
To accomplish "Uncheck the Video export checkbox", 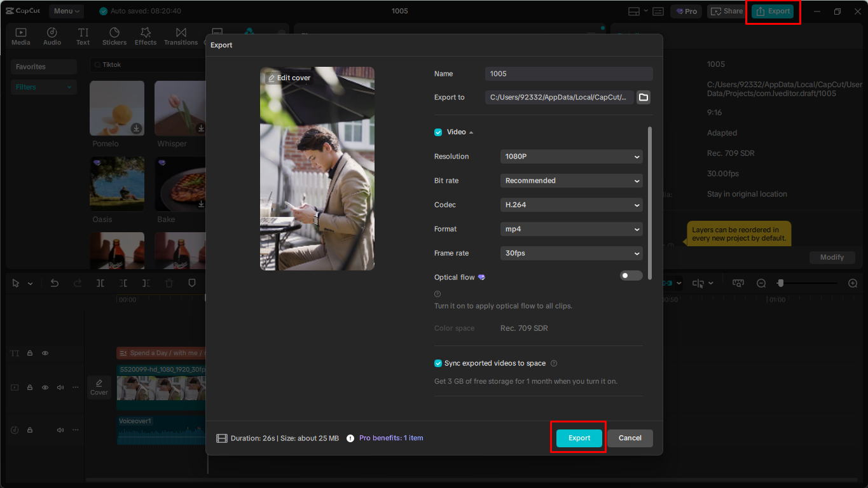I will coord(437,132).
